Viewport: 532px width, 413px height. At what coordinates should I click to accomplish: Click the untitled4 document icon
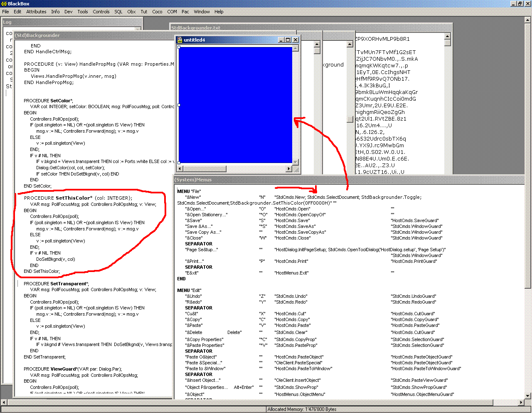tap(180, 40)
